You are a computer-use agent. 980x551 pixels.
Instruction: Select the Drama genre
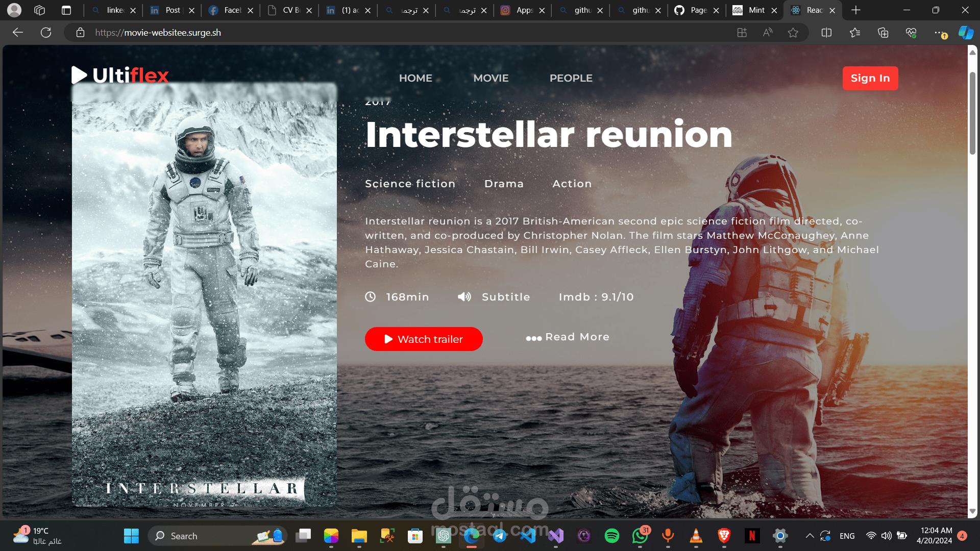tap(504, 184)
